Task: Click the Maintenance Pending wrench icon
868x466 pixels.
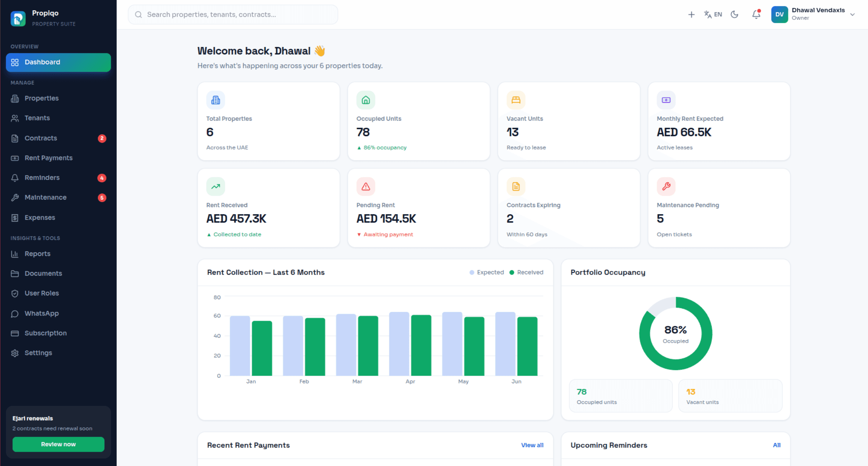Action: (666, 186)
